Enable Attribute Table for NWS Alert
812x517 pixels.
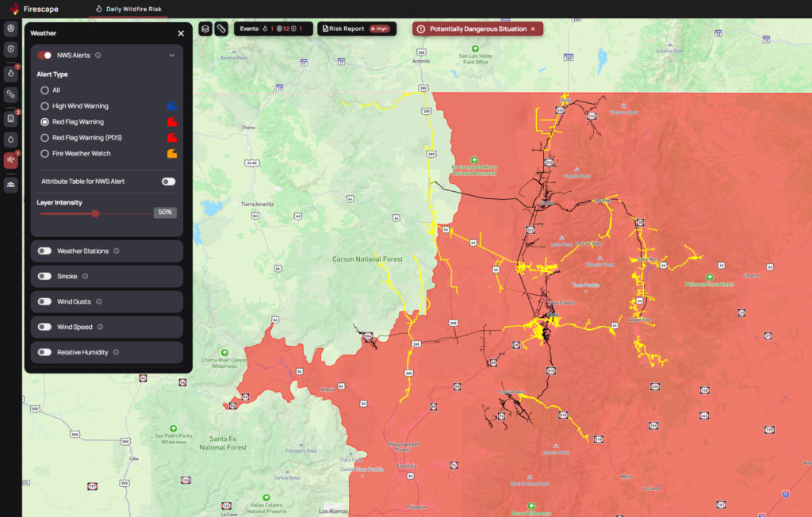[168, 182]
